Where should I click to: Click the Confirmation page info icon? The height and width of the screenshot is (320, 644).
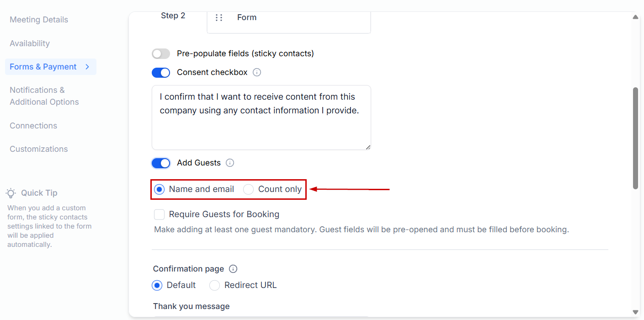(x=233, y=269)
